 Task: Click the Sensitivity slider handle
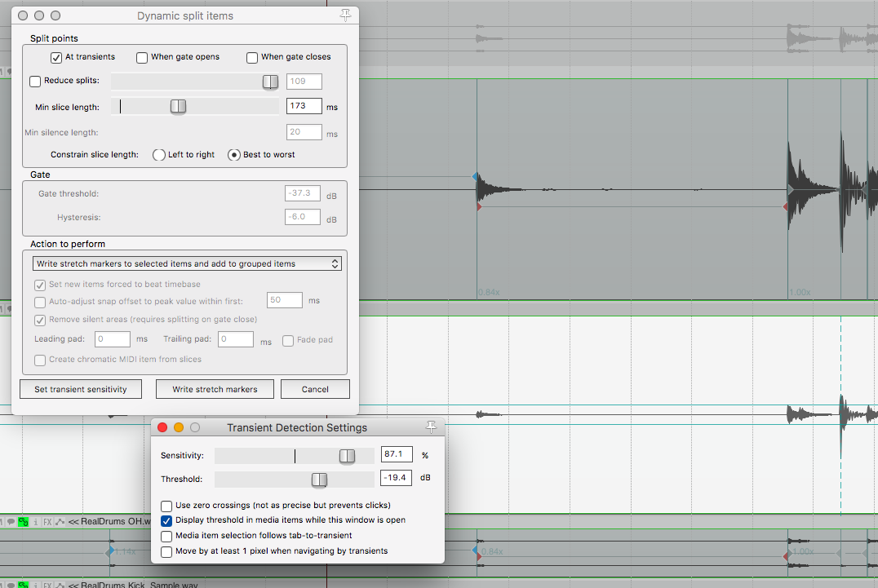347,456
